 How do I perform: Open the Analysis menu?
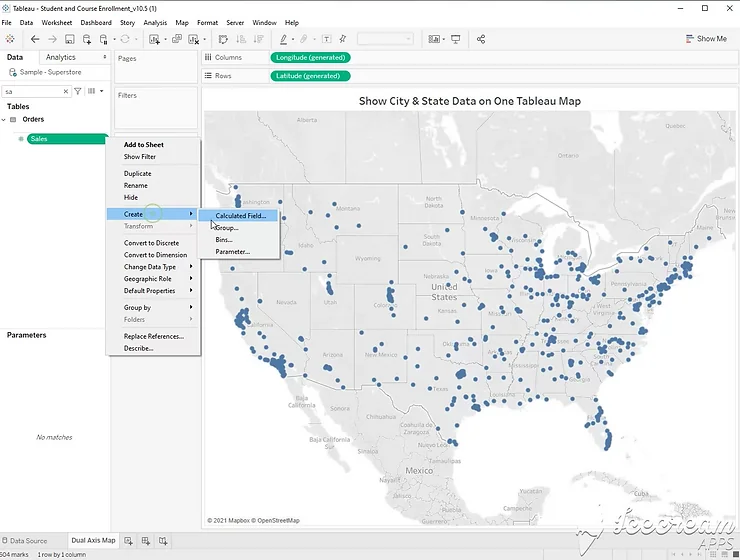(155, 23)
